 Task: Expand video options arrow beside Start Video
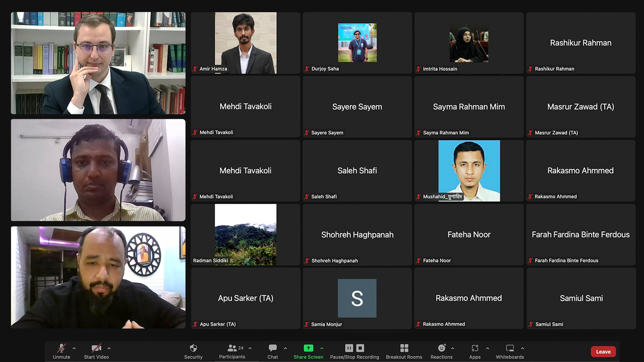109,348
